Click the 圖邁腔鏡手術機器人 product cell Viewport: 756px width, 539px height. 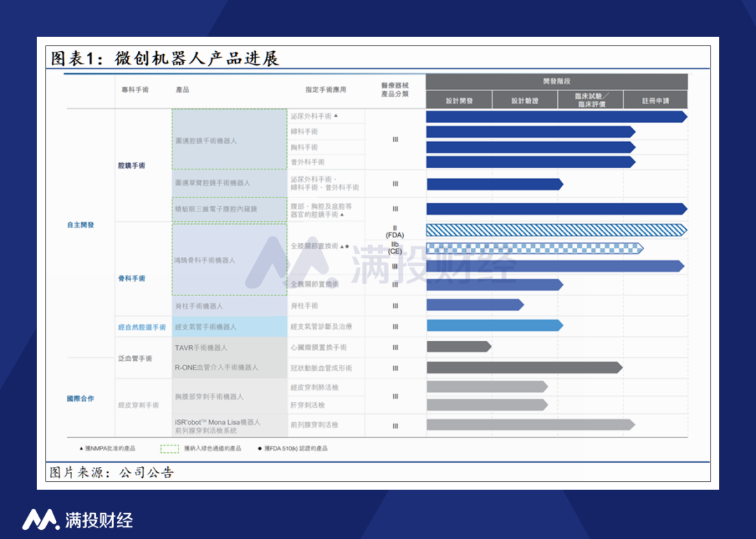230,139
